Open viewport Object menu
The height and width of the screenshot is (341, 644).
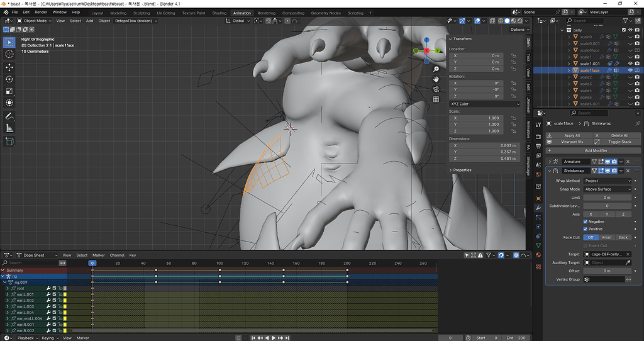click(104, 21)
